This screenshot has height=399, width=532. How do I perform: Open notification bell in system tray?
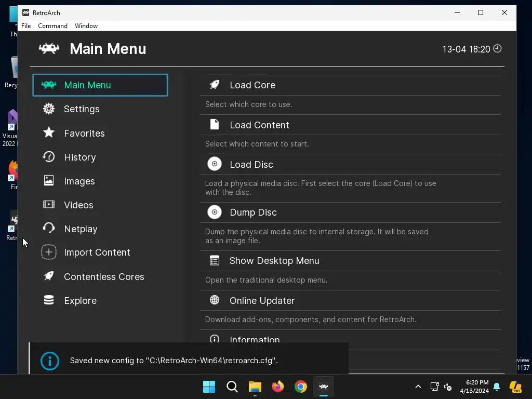497,387
